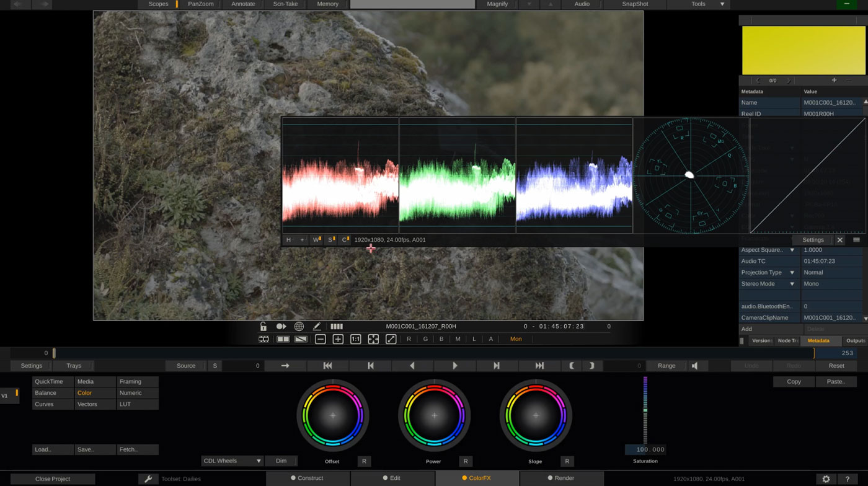
Task: Zoom in with the plus icon
Action: [x=338, y=339]
